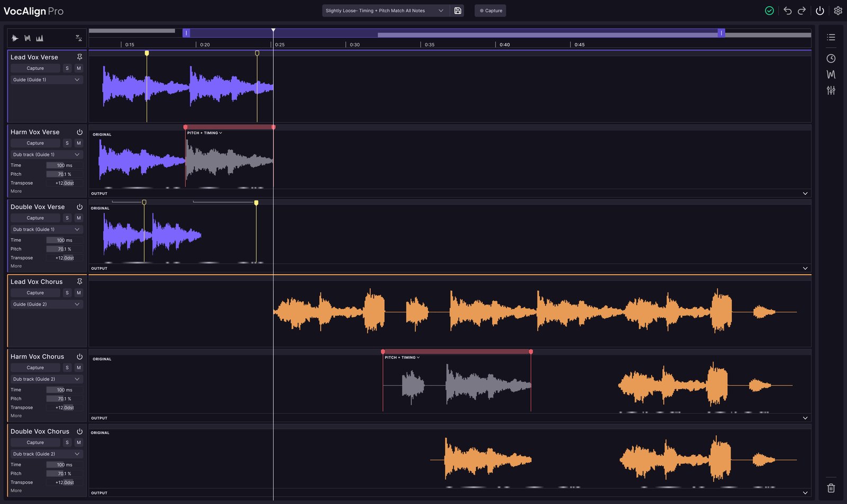Pin the Lead Vox Chorus track
The image size is (847, 504).
tap(79, 282)
